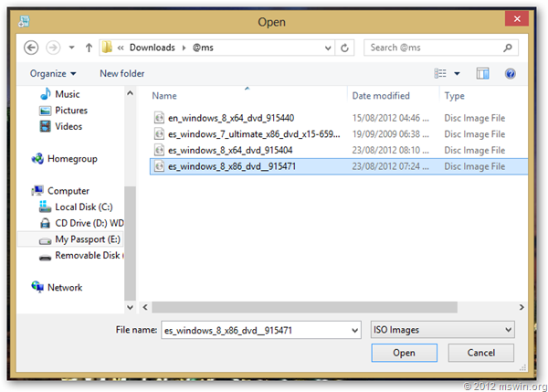
Task: Open the address bar path dropdown
Action: 328,47
